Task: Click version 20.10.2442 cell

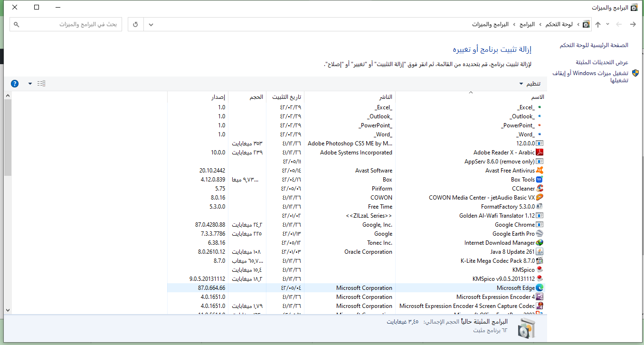Action: [x=213, y=171]
